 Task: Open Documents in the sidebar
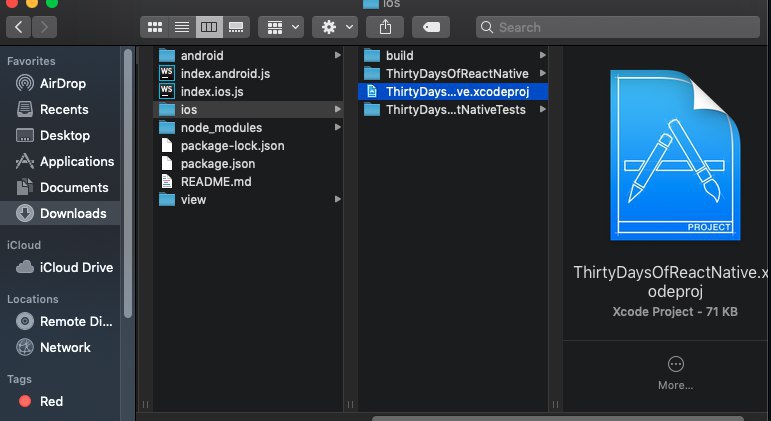pos(60,187)
